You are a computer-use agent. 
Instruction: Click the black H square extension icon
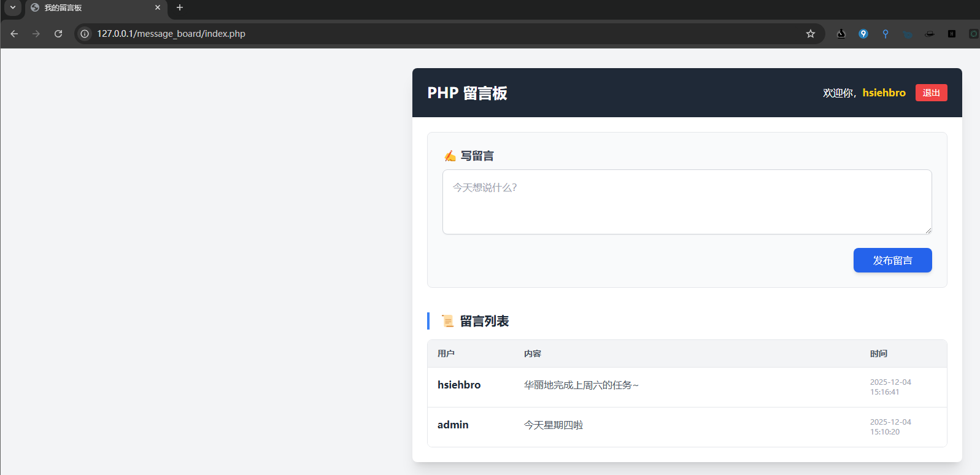pos(952,34)
